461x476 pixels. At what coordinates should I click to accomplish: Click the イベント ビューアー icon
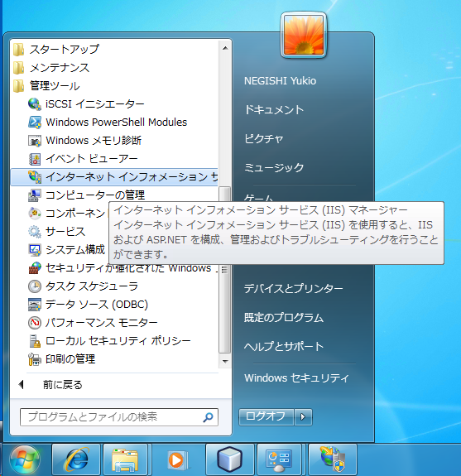coord(35,159)
